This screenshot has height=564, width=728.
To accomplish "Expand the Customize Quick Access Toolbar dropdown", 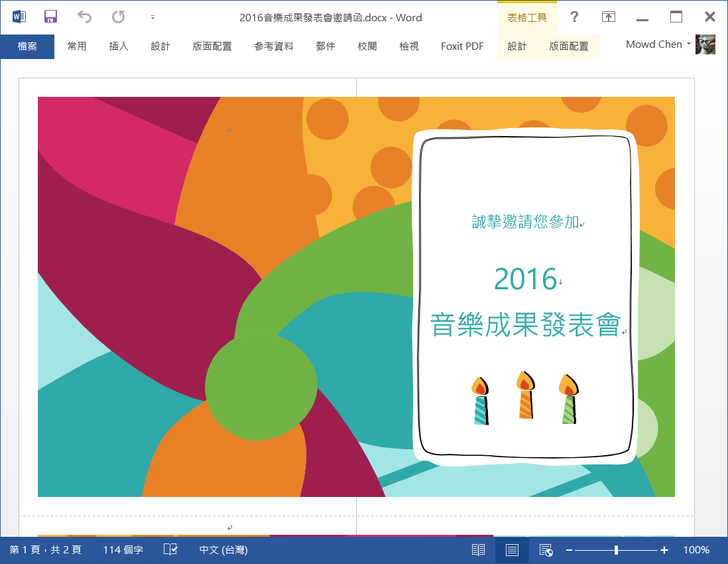I will tap(152, 18).
